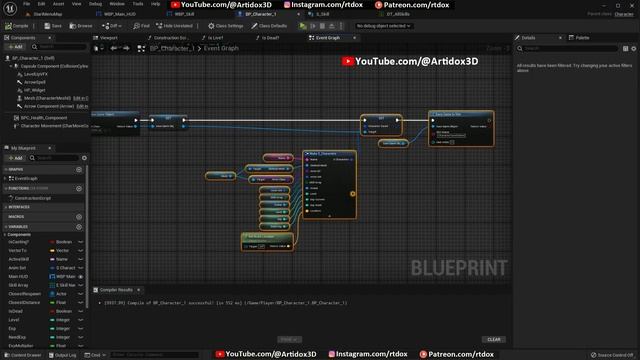This screenshot has width=640, height=360.
Task: Open Find in blueprint
Action: point(141,26)
